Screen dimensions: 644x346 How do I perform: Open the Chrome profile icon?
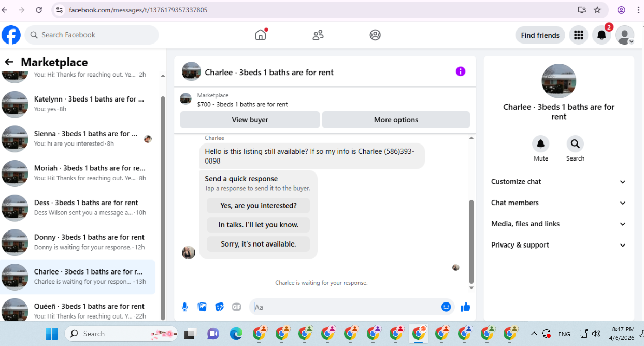[x=621, y=10]
